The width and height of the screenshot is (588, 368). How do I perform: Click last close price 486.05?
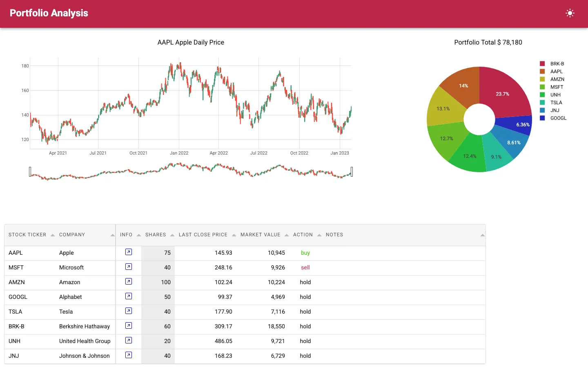[223, 341]
